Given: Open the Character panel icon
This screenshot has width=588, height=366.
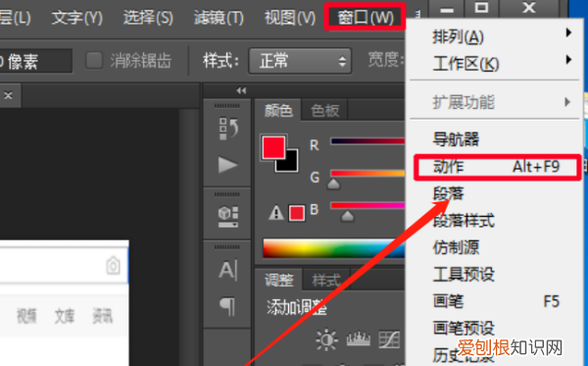Looking at the screenshot, I should (228, 270).
